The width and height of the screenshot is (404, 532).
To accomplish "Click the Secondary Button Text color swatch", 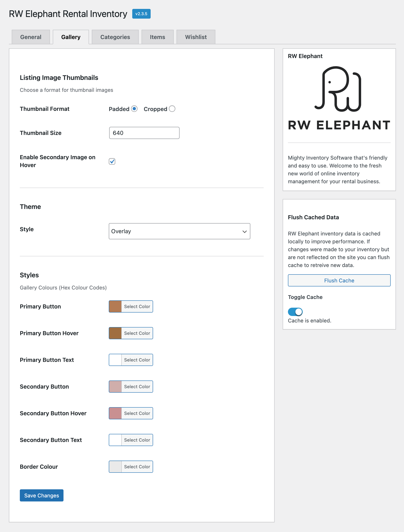I will [115, 440].
